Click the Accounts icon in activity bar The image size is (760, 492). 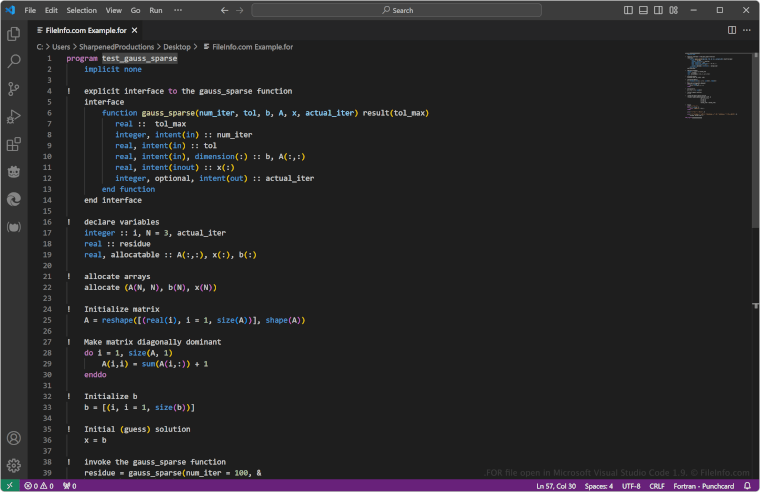14,438
